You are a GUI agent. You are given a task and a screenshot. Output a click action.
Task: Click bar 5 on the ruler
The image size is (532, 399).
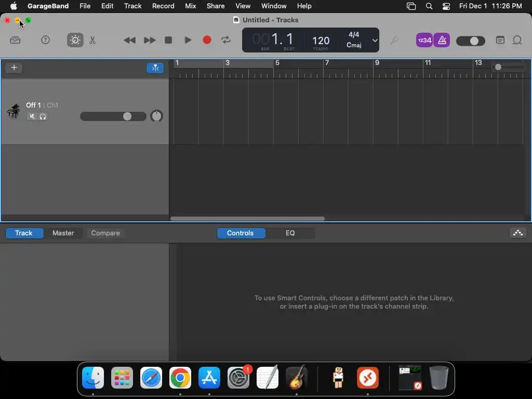tap(277, 63)
